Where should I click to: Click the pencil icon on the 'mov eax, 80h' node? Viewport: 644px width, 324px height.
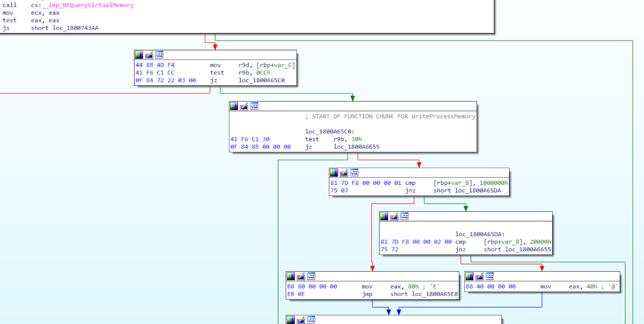pyautogui.click(x=301, y=276)
